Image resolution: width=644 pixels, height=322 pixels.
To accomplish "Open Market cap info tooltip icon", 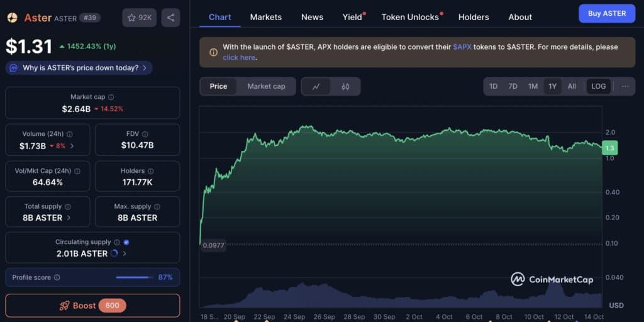I will point(111,97).
